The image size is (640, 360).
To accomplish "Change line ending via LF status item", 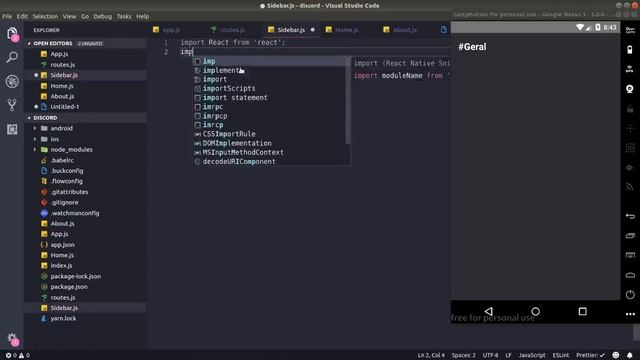I will [508, 356].
